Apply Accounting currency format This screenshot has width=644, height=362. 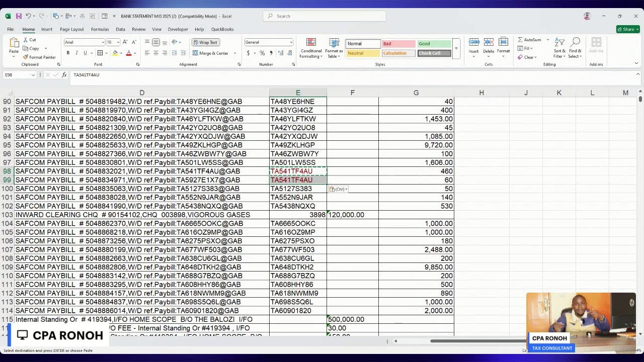pos(248,53)
